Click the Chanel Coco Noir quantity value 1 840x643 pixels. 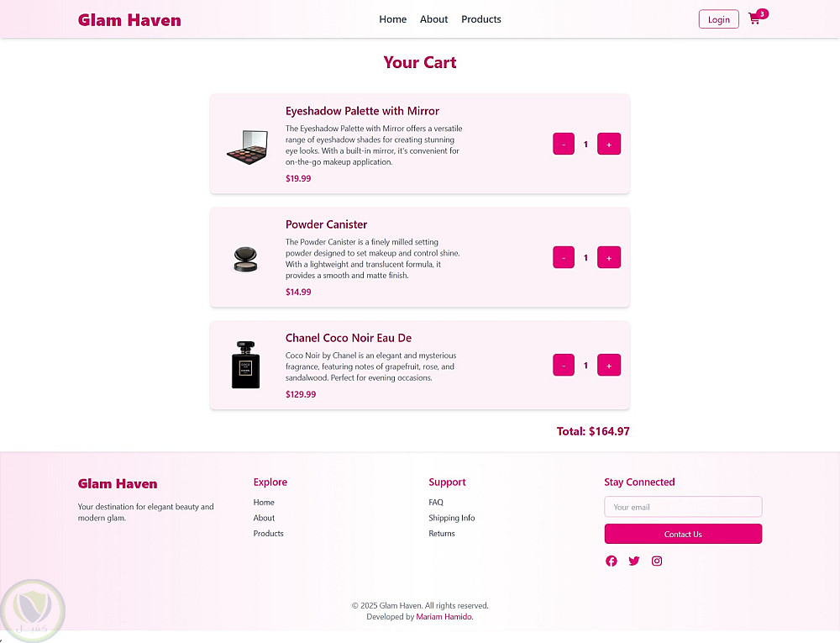tap(585, 366)
